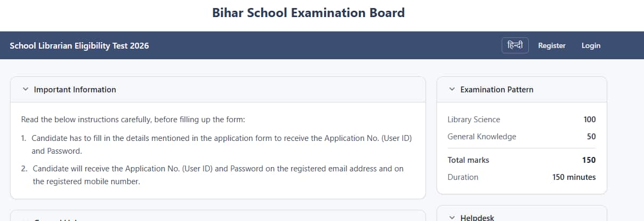The width and height of the screenshot is (644, 221).
Task: Click Bihar School Examination Board heading
Action: (x=309, y=12)
